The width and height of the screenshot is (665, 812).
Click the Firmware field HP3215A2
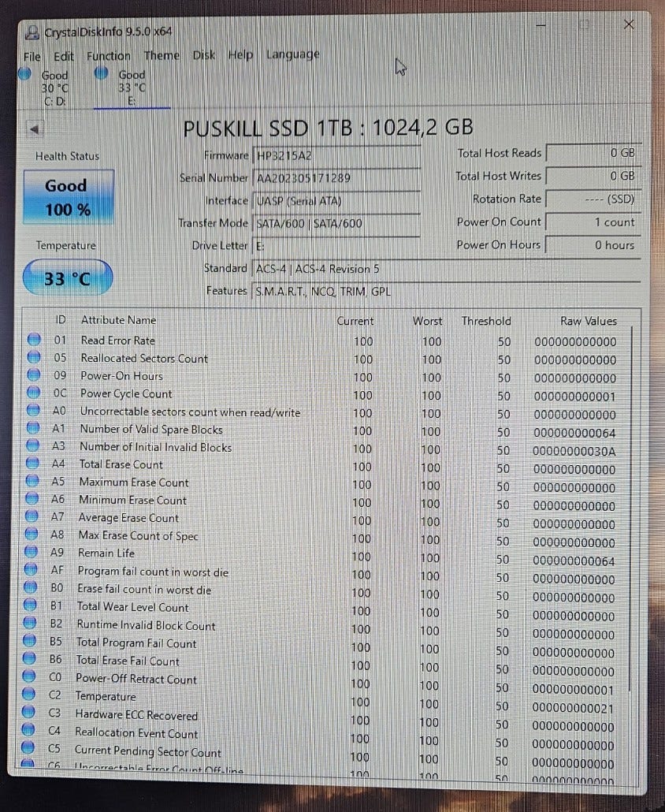tap(336, 155)
